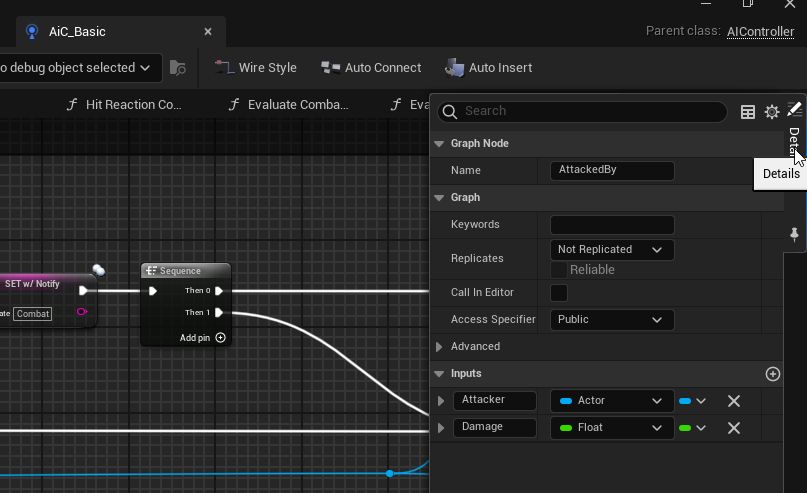Toggle Auto Connect in the toolbar

tap(371, 68)
